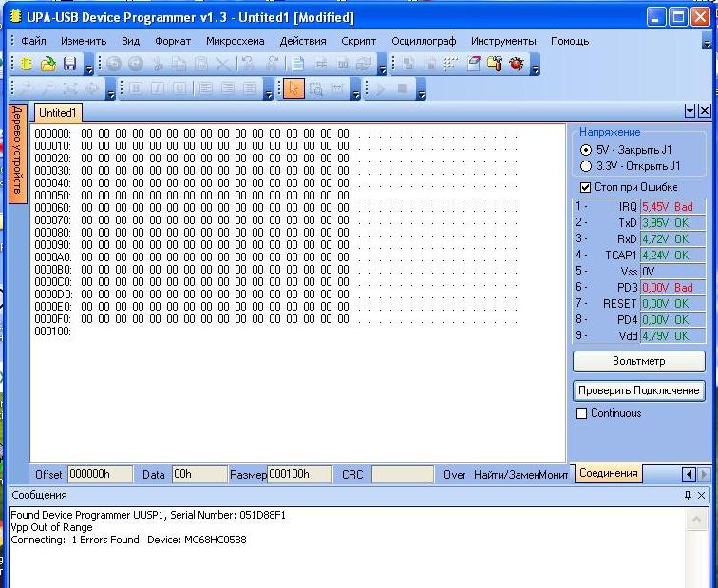Click the Underline U formatting icon

point(179,88)
